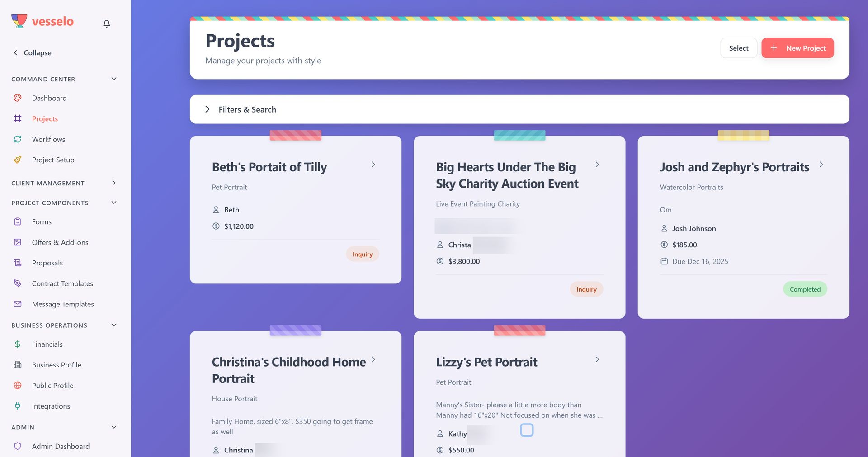Open Beth's Portait of Tilly card arrow
The height and width of the screenshot is (457, 868).
coord(373,165)
